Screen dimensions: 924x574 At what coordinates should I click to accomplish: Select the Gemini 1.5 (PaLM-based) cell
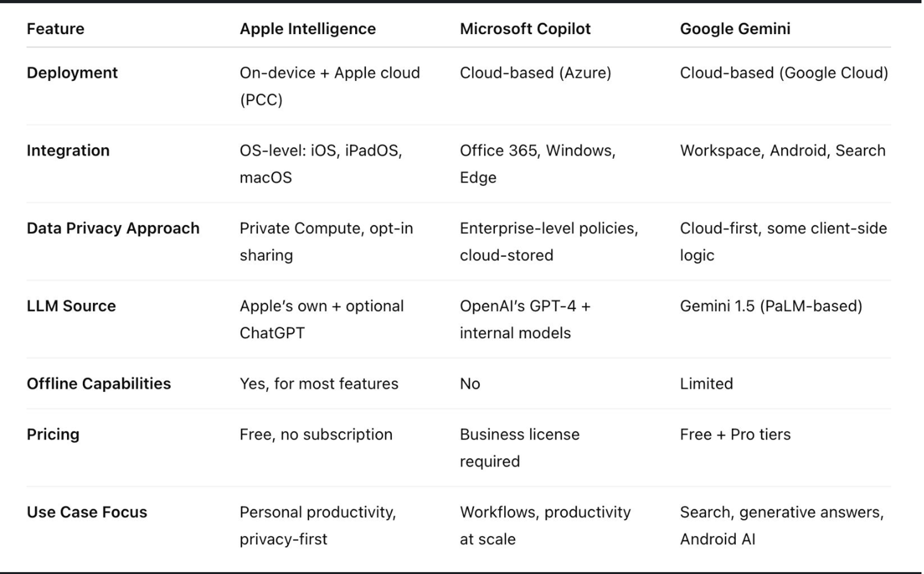(771, 306)
